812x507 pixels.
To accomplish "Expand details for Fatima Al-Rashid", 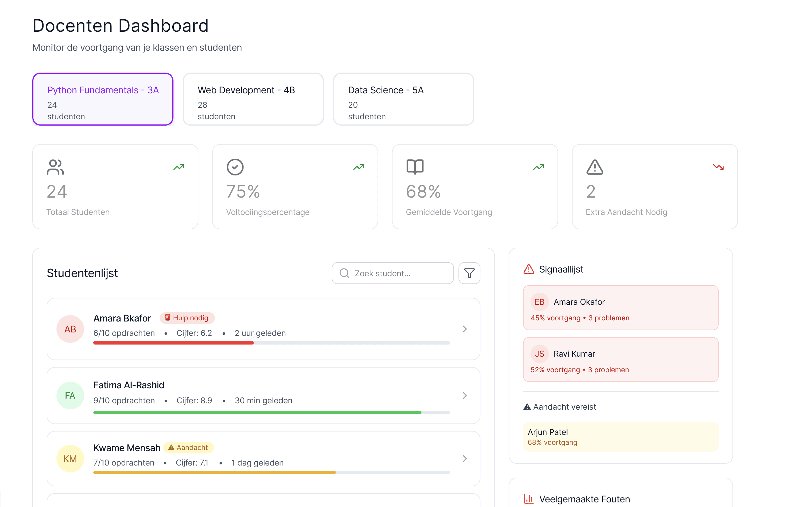I will pyautogui.click(x=464, y=395).
